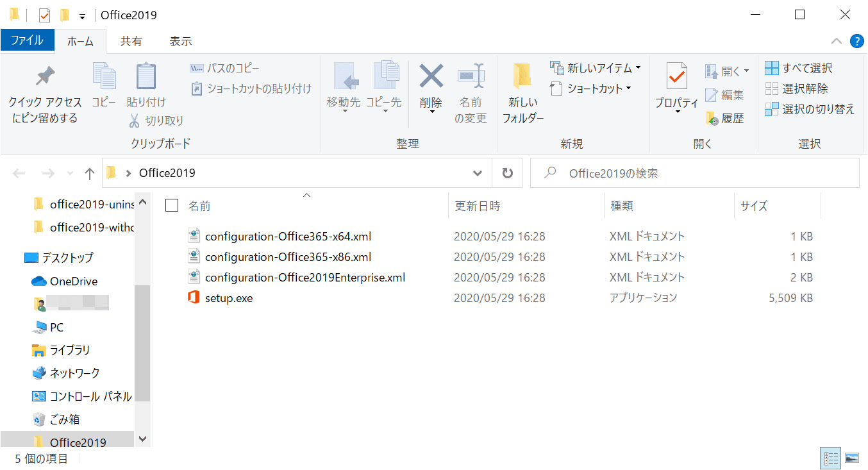
Task: Expand the Properties (プロパティ) dropdown arrow
Action: (x=677, y=113)
